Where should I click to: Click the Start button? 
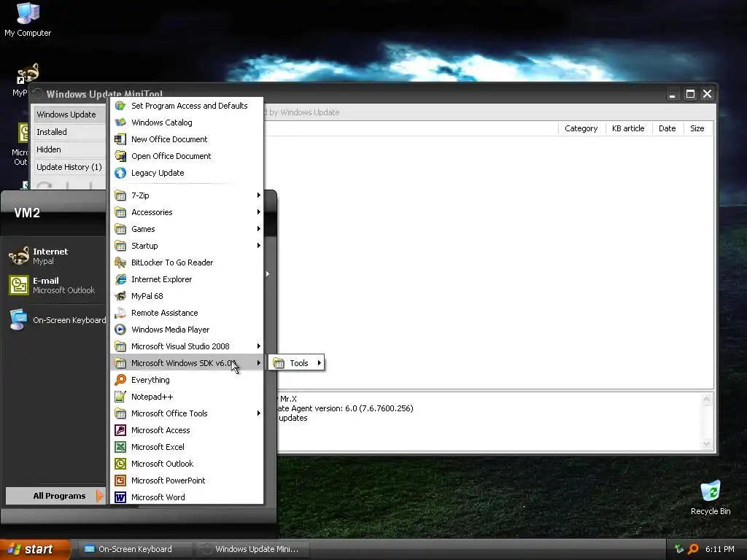35,549
